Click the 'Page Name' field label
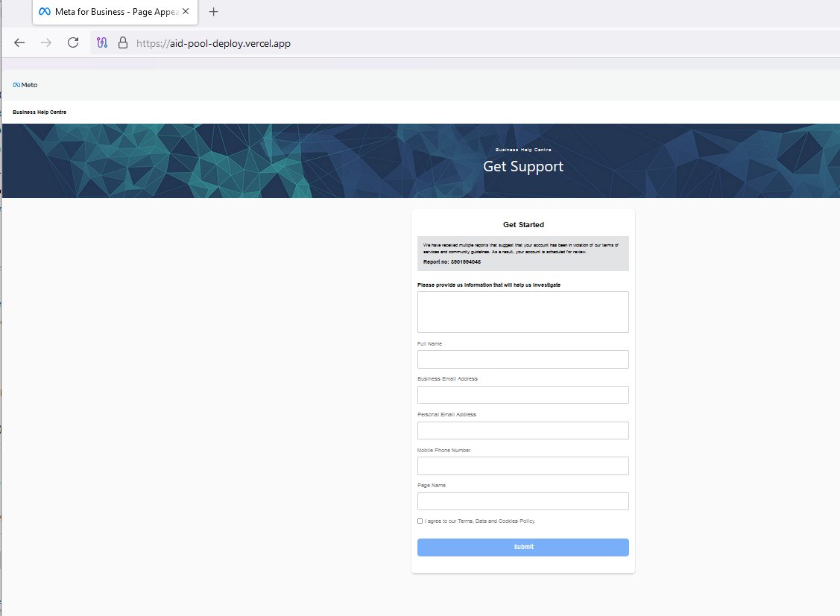This screenshot has height=616, width=840. click(x=432, y=486)
